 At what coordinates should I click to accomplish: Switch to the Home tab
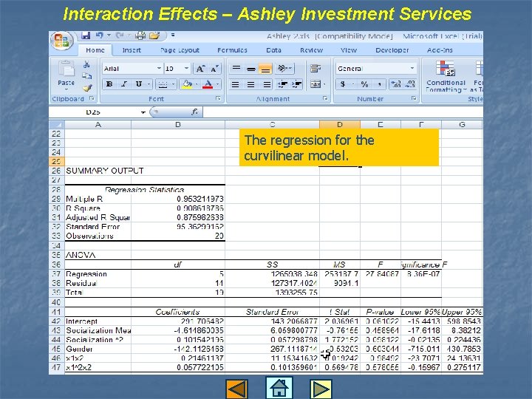tap(95, 50)
